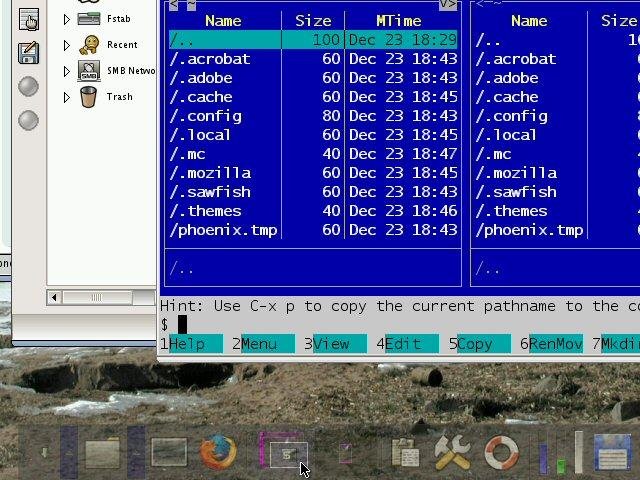Open the clipboard notes icon in the panel

coord(405,452)
